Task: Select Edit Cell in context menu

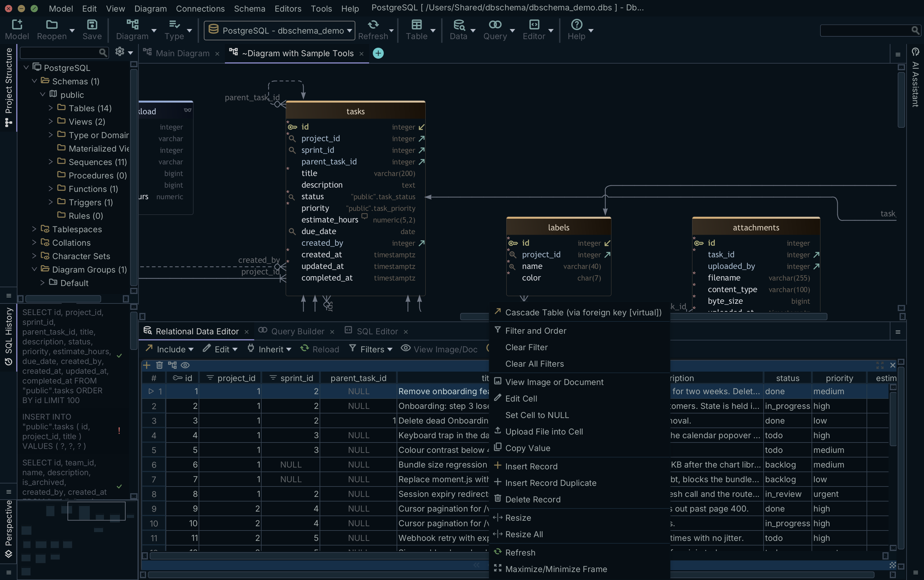Action: click(580, 398)
